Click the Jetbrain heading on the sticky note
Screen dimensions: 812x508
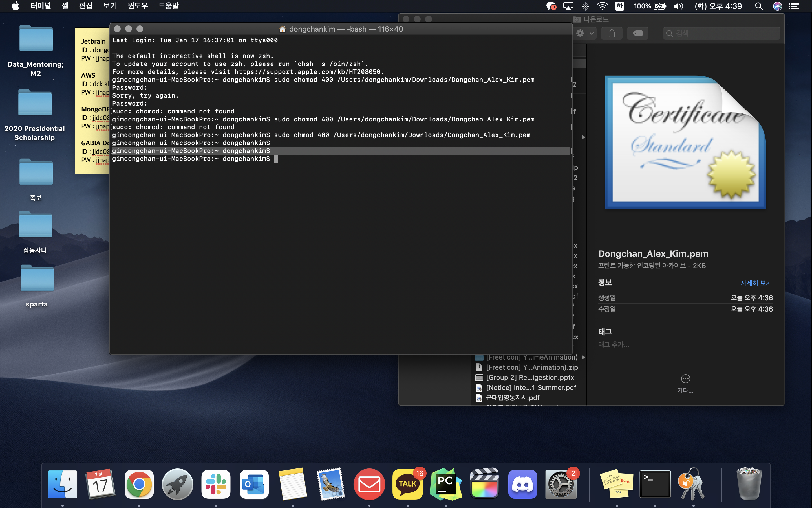point(93,41)
